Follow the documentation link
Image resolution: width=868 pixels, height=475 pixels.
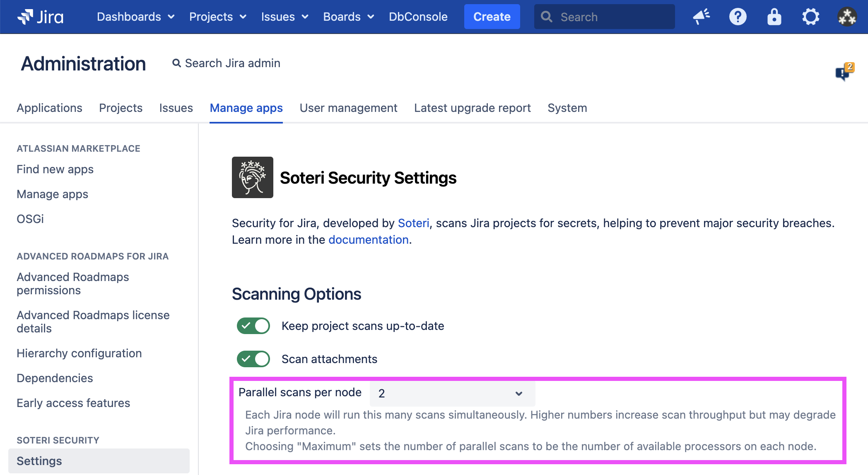pos(368,240)
